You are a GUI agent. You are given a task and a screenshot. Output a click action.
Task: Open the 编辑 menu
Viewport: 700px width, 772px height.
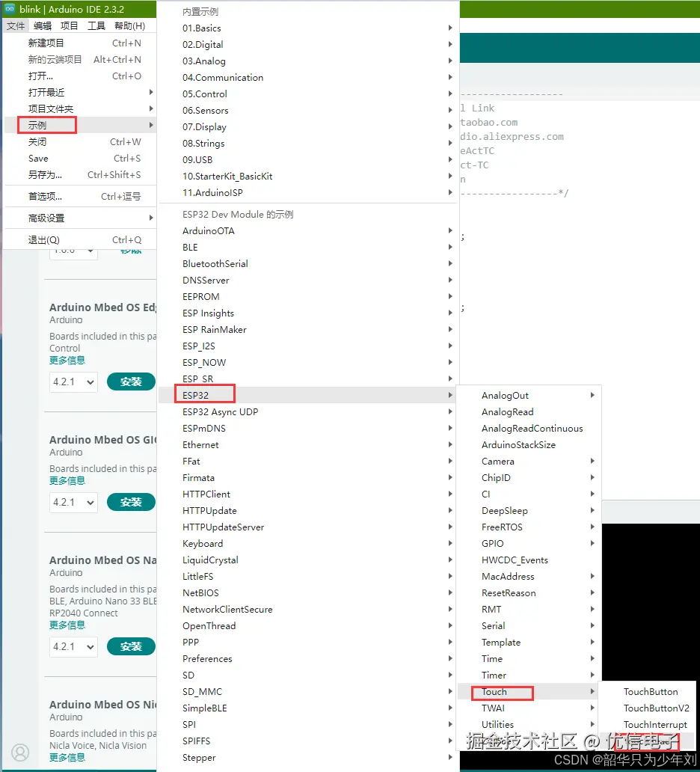point(43,25)
